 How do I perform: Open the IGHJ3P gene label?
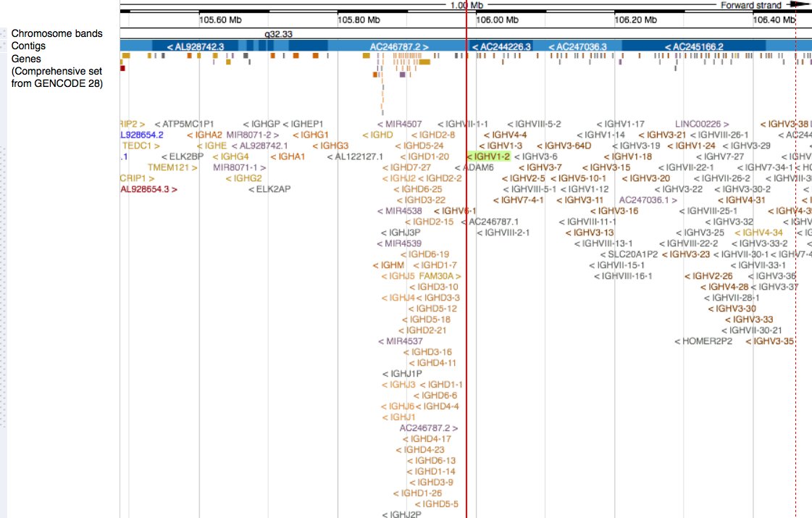(401, 233)
